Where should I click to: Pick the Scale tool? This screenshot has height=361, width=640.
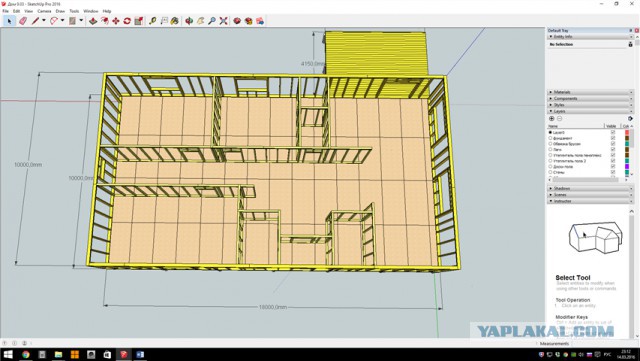(x=139, y=20)
